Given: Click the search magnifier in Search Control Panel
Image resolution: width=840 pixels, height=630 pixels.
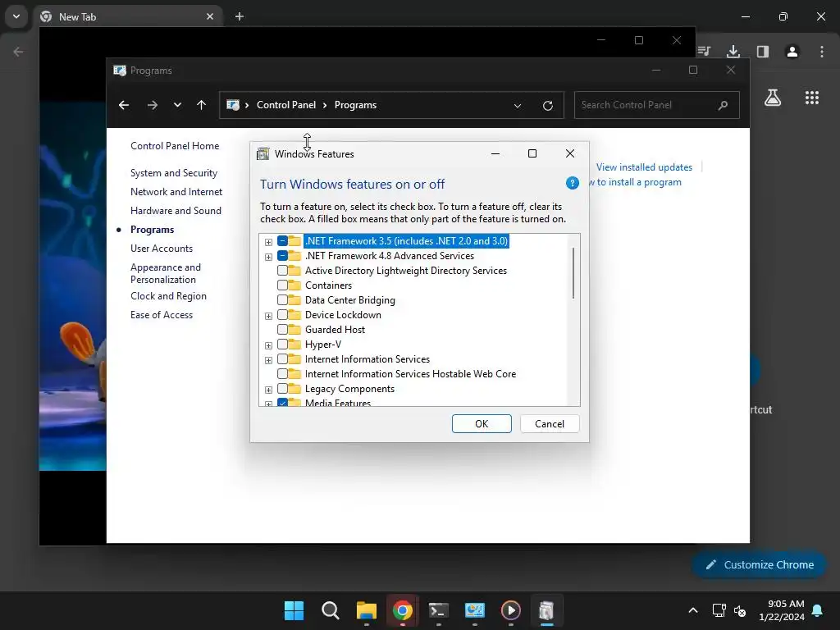Looking at the screenshot, I should pyautogui.click(x=723, y=105).
